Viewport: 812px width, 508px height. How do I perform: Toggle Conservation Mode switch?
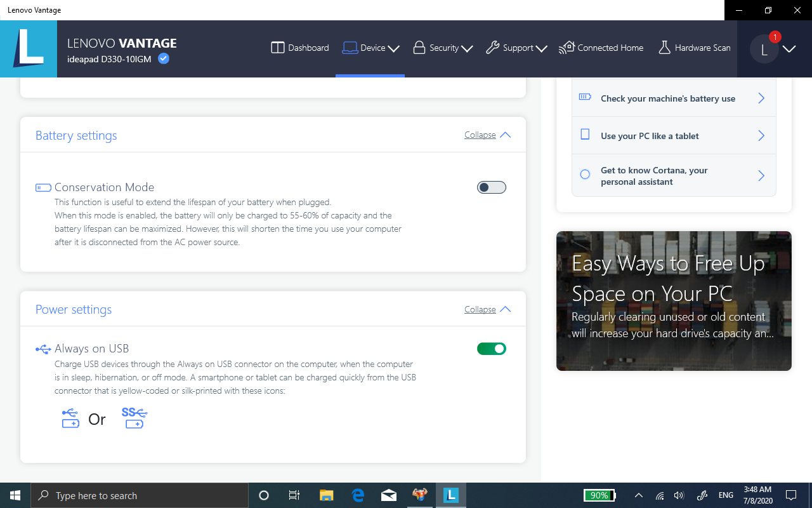coord(492,187)
